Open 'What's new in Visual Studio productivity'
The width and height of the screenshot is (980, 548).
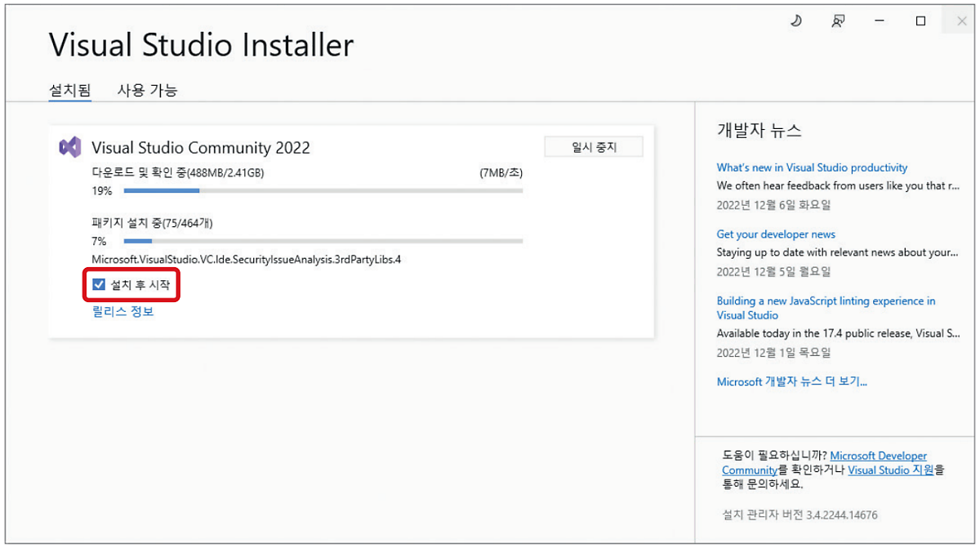(812, 167)
